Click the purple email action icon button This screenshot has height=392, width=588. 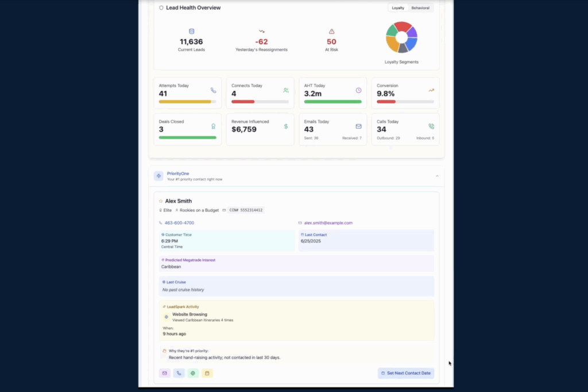pos(165,373)
